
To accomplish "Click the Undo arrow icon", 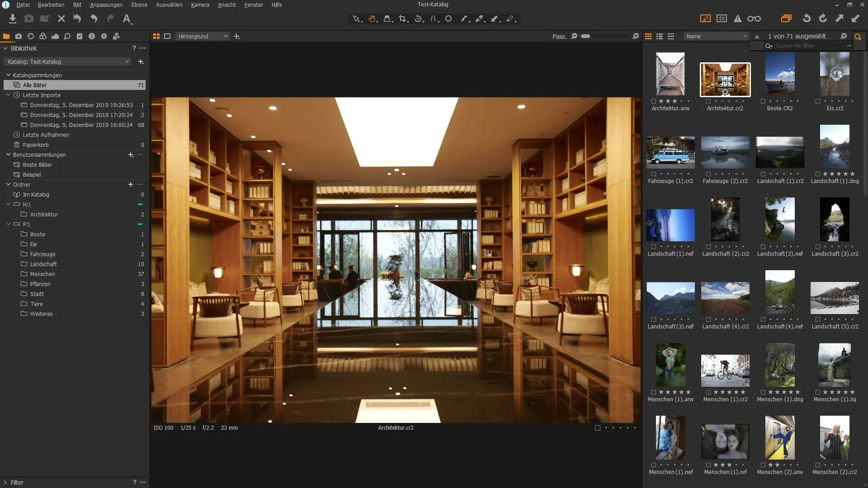I will click(94, 19).
